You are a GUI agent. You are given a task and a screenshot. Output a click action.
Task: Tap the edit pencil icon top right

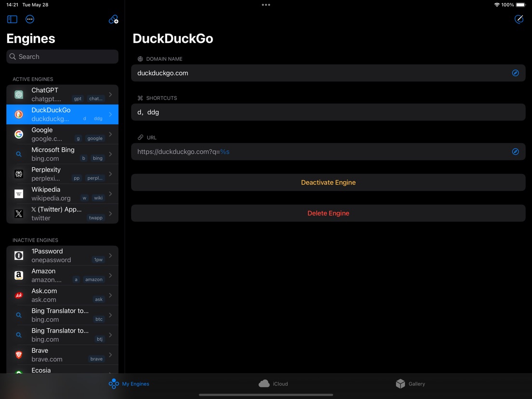click(x=519, y=19)
